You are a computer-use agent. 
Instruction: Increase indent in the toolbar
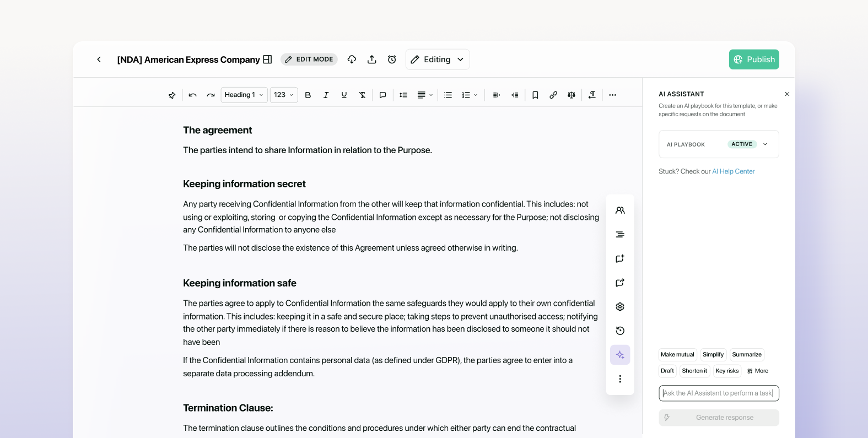[x=497, y=95]
